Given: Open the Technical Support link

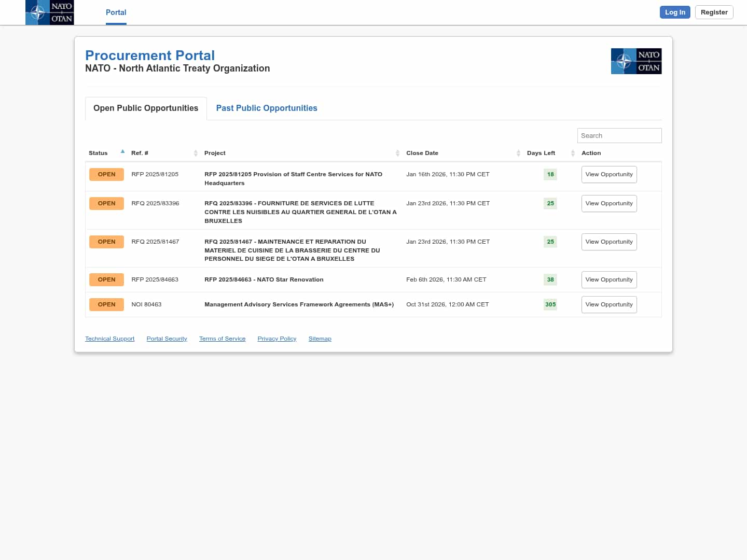Looking at the screenshot, I should 109,339.
